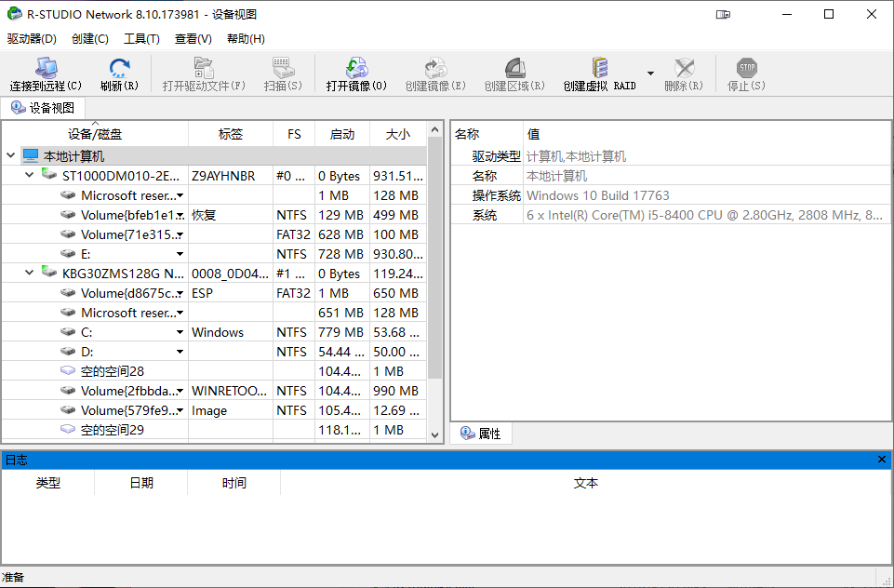Image resolution: width=894 pixels, height=588 pixels.
Task: Open the 驱动器(D) menu
Action: pos(32,39)
